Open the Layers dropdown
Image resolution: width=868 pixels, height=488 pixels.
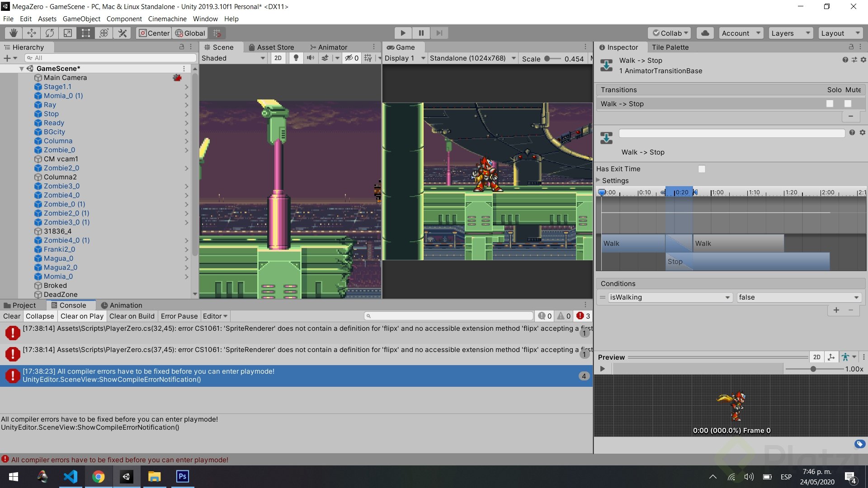click(x=790, y=33)
